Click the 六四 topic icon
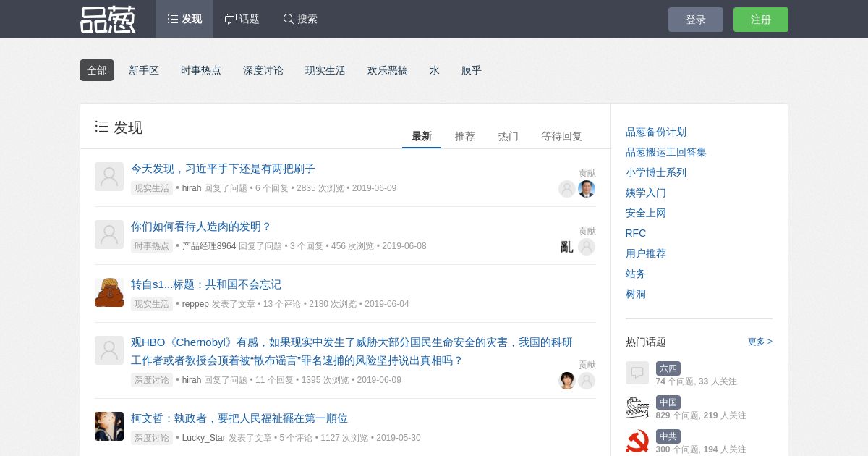 [x=637, y=373]
